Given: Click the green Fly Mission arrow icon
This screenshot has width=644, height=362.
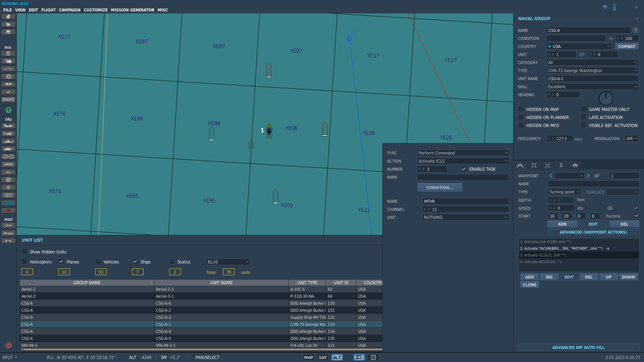Looking at the screenshot, I should pos(8,110).
